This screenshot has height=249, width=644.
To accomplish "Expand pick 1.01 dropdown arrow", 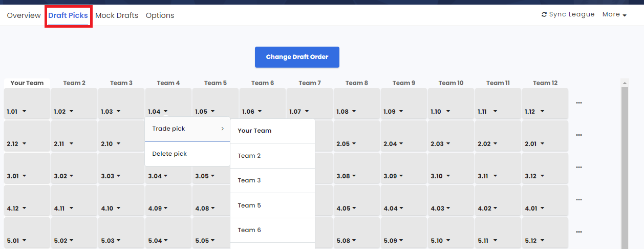I will pos(24,112).
